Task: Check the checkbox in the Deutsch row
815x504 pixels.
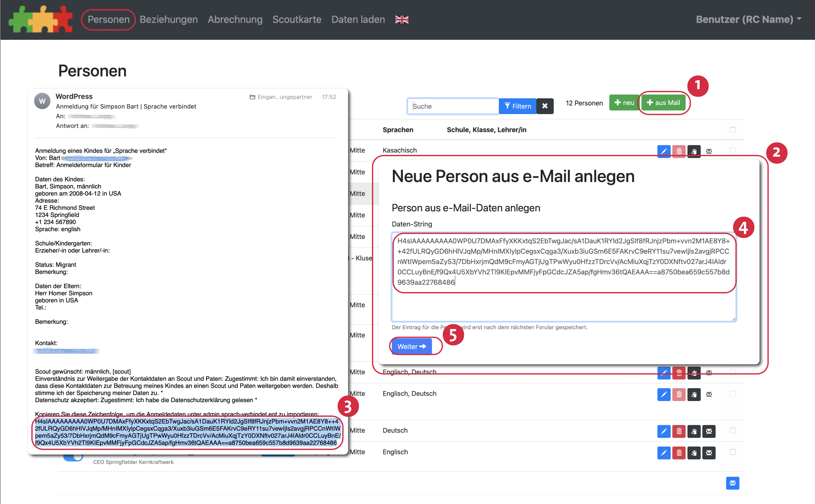Action: (x=732, y=430)
